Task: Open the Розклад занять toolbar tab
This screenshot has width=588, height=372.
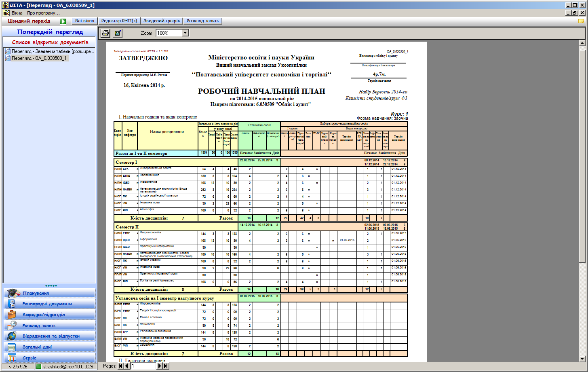Action: 202,21
